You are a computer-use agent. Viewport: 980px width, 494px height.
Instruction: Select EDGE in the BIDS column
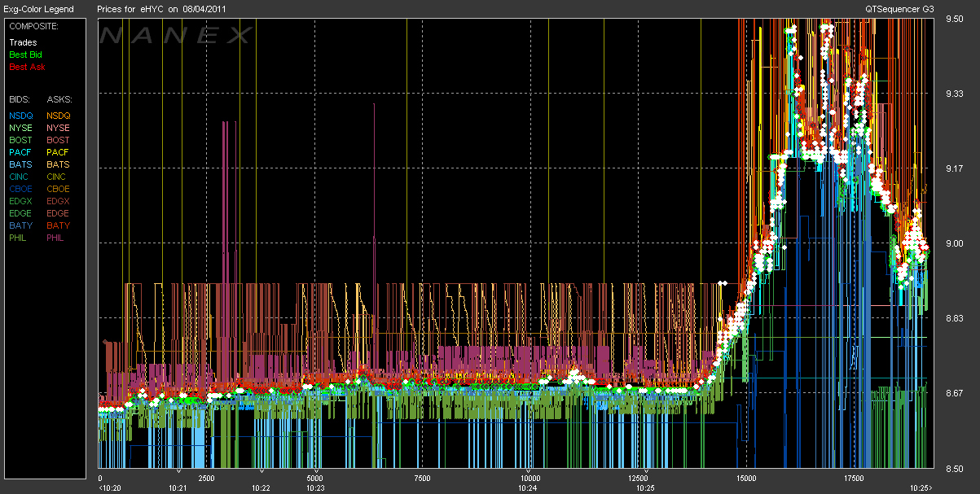point(20,213)
